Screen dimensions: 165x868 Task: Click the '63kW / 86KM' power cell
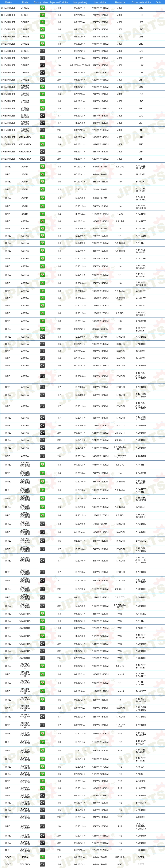tap(100, 857)
